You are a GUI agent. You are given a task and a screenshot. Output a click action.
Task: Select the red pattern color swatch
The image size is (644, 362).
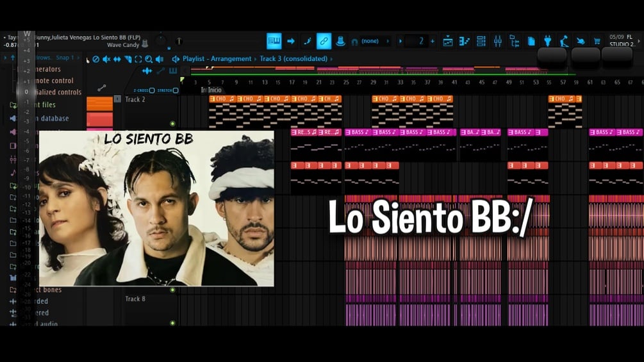[100, 119]
